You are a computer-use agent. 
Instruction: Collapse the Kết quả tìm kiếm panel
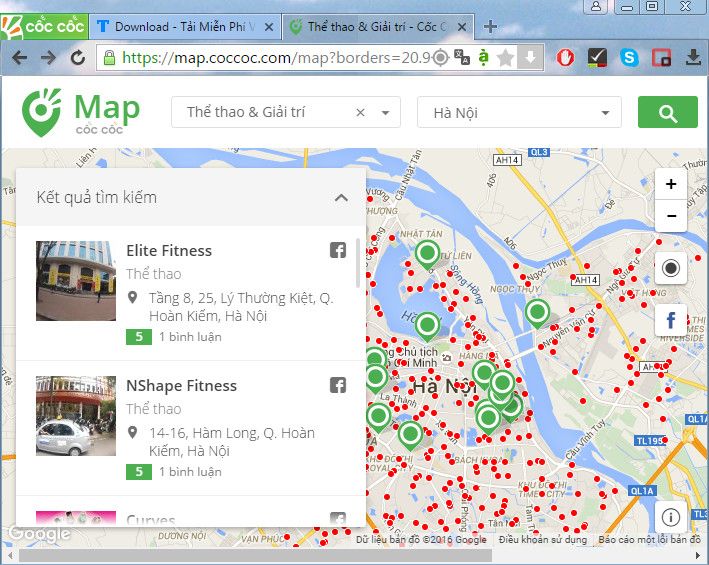click(341, 198)
